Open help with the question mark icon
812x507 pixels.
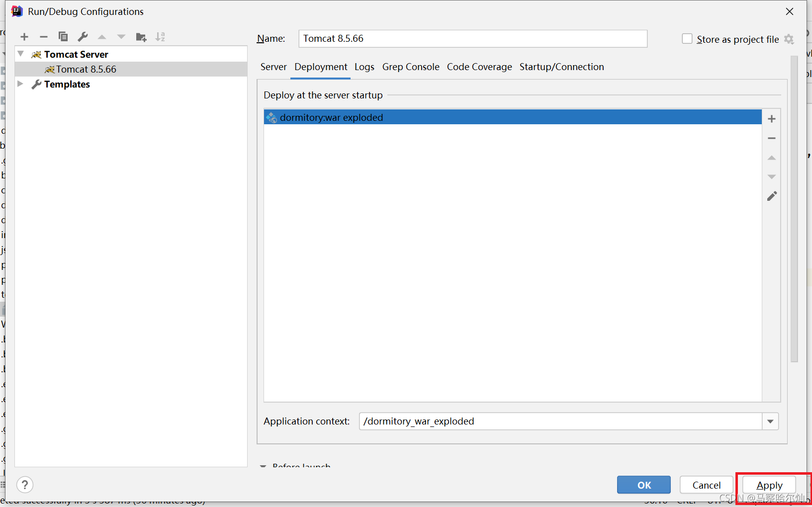(25, 484)
